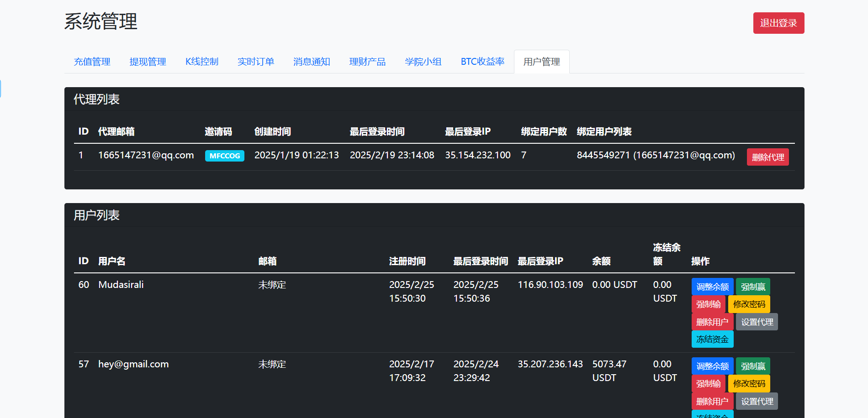Screen dimensions: 868x418
Task: Click 删除代理 for agent 1665147231@qq.com
Action: pos(767,157)
